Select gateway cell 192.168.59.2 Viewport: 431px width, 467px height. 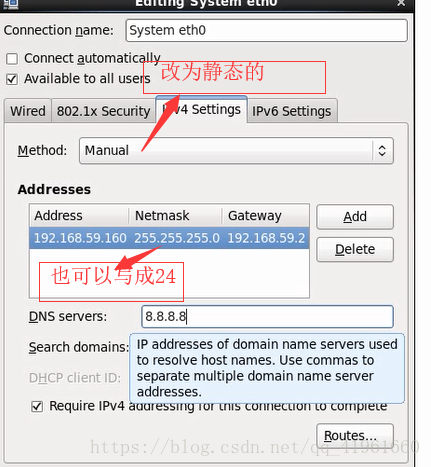(266, 238)
